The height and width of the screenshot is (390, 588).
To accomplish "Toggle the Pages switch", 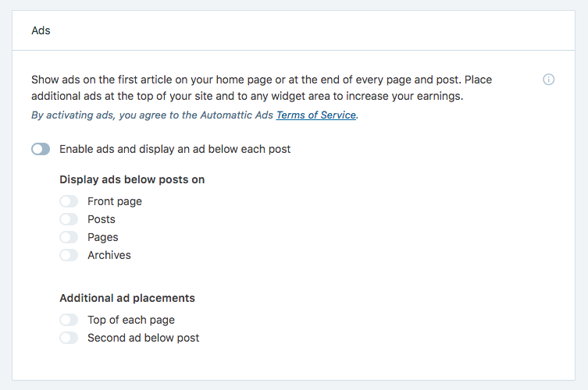I will [x=69, y=237].
